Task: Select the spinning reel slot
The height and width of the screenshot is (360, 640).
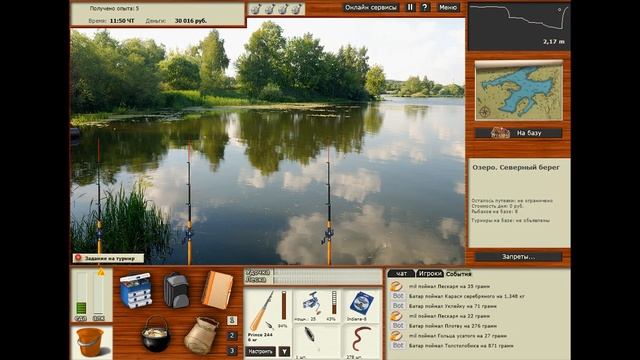Action: 316,306
